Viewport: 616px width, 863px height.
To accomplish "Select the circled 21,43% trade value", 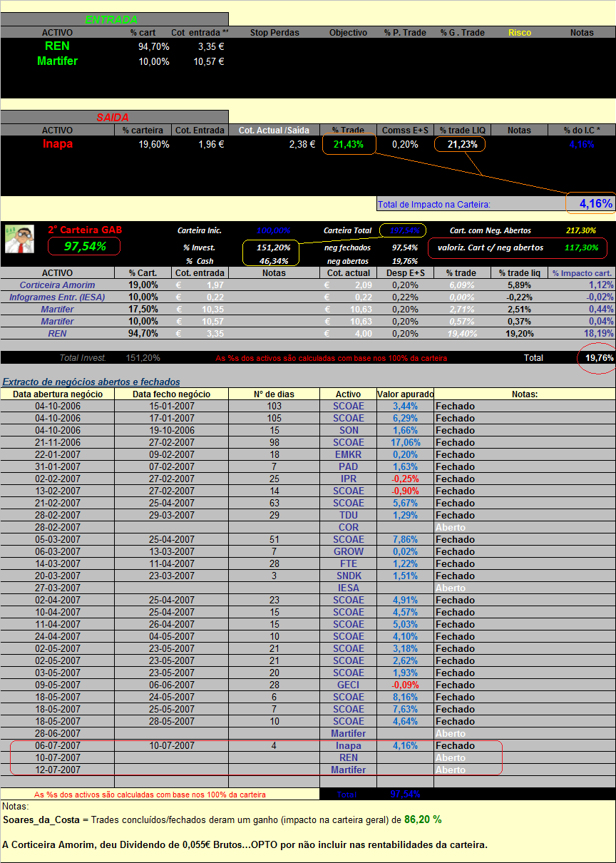I will click(x=349, y=144).
